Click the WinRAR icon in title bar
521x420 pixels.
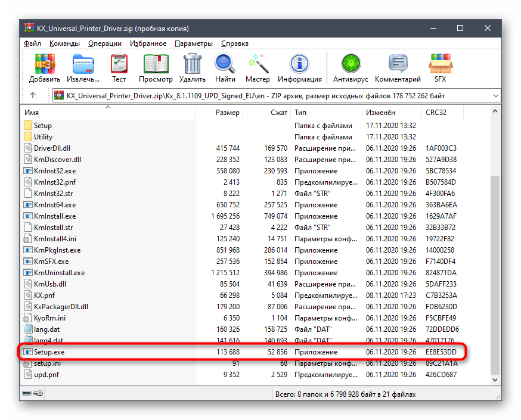(x=29, y=28)
